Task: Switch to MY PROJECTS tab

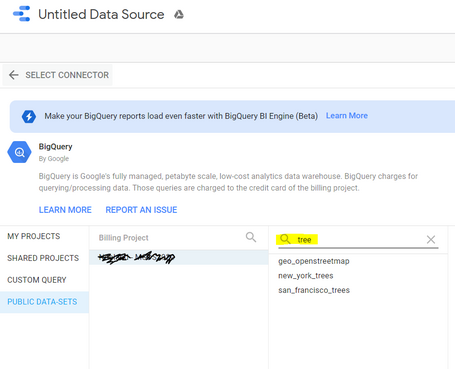Action: pos(44,236)
